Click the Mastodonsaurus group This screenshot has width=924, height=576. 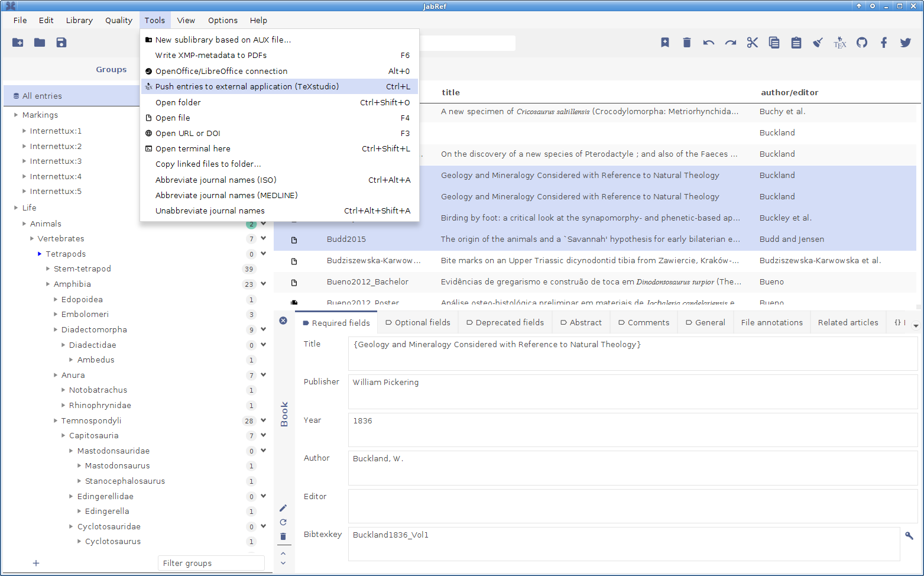coord(117,465)
